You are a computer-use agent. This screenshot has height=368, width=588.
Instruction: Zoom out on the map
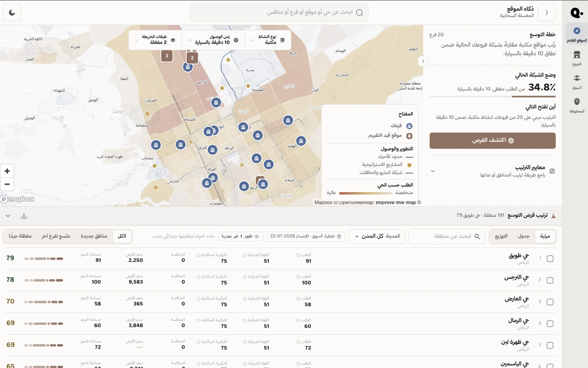tap(7, 184)
